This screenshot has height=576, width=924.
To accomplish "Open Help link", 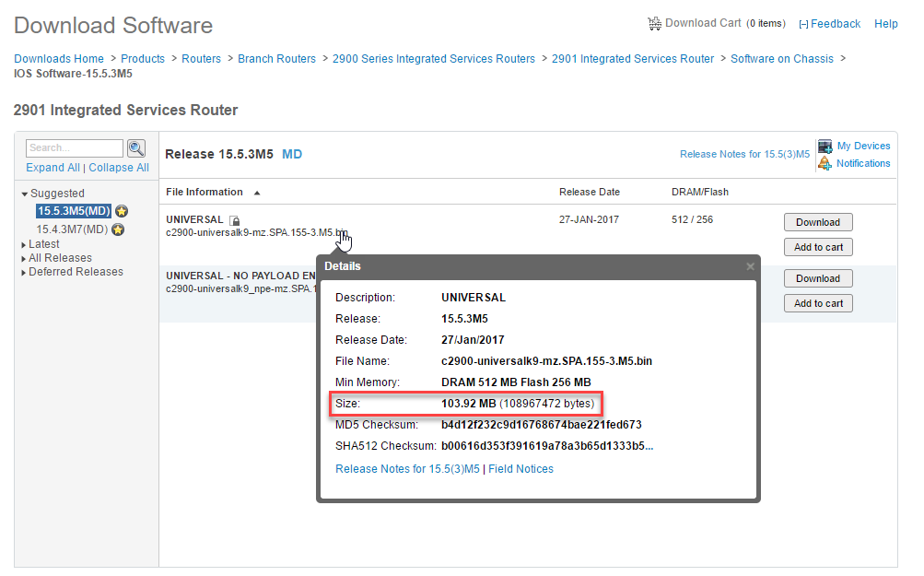I will (885, 24).
